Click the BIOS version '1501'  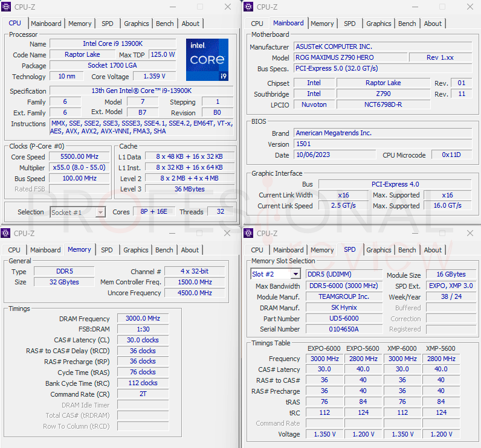[x=383, y=144]
